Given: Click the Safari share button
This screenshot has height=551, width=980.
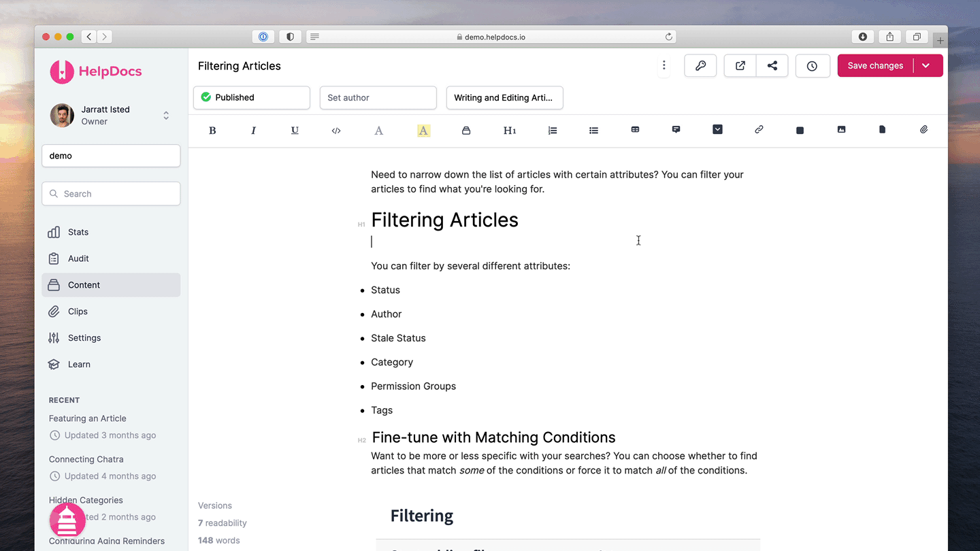Looking at the screenshot, I should pyautogui.click(x=889, y=37).
